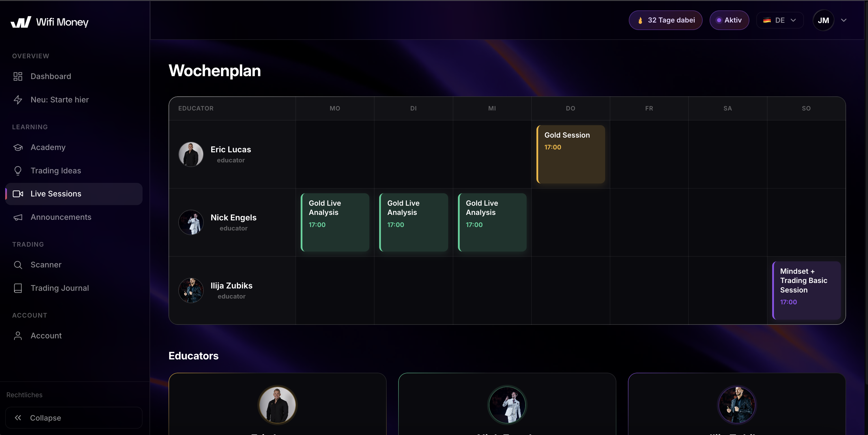Click the German flag icon

(x=767, y=20)
